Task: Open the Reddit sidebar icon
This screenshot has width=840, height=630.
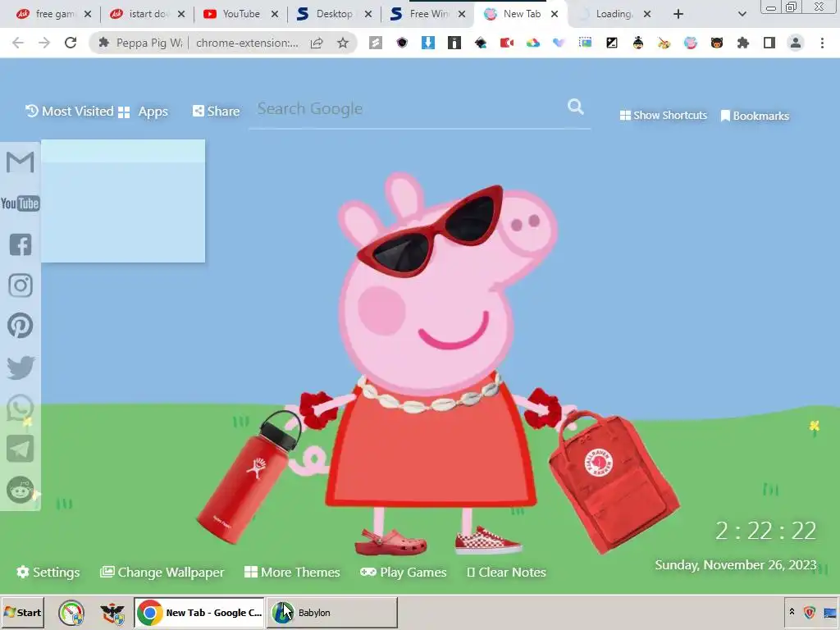Action: [21, 490]
